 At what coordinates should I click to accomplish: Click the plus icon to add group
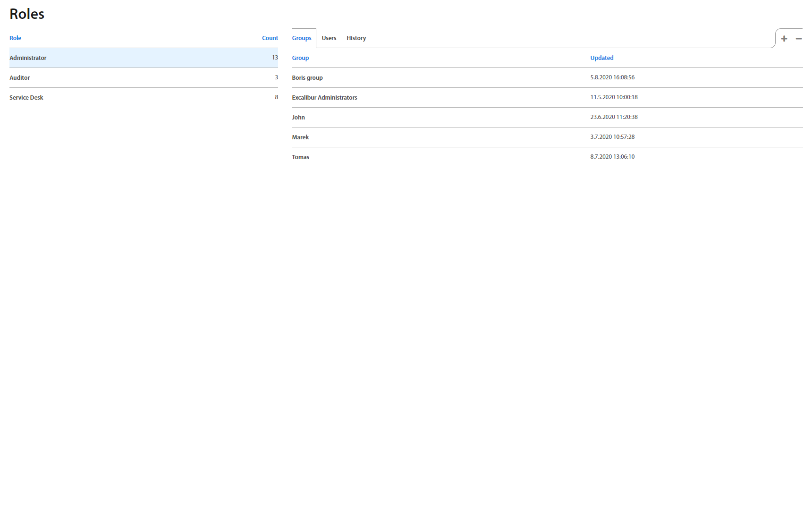[784, 39]
